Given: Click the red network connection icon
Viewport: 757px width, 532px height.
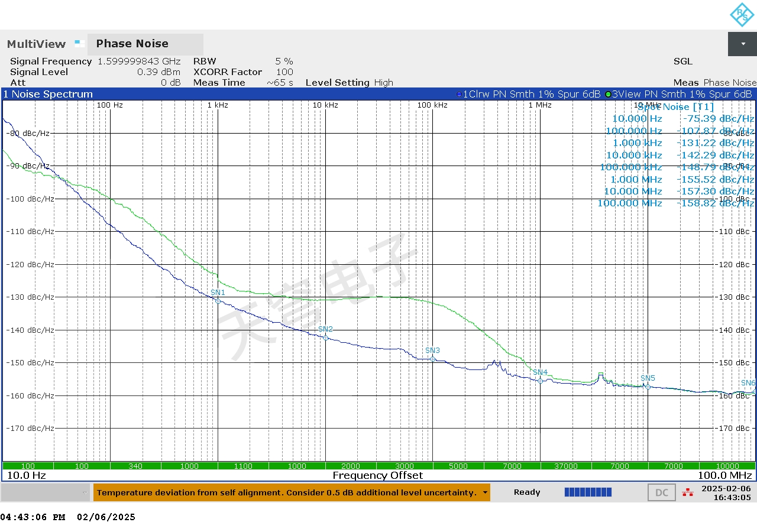Looking at the screenshot, I should [688, 492].
